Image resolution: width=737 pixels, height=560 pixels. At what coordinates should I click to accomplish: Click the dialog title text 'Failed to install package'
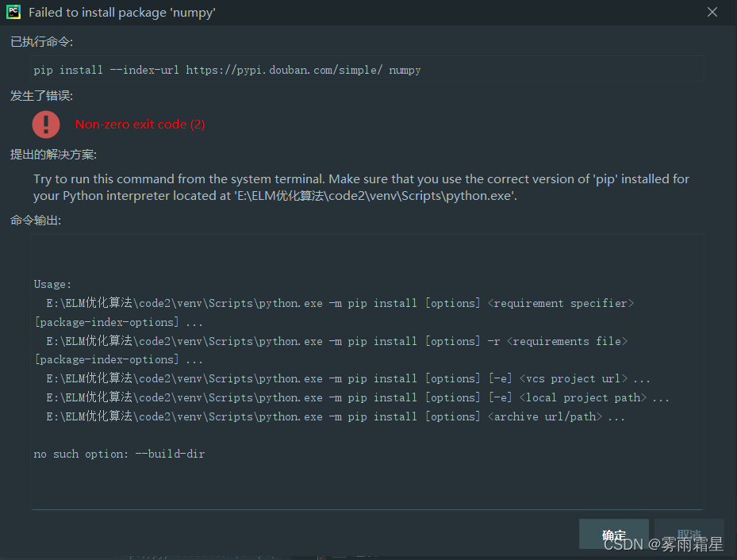tap(122, 12)
